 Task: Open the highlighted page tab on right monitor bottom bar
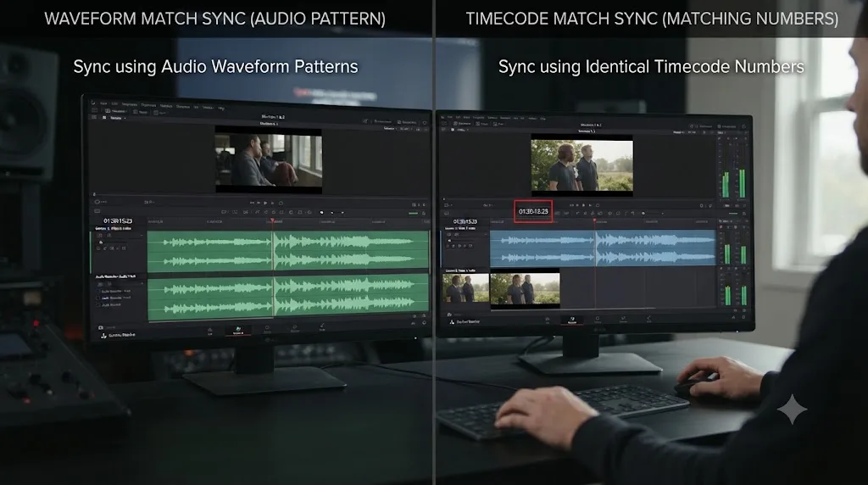tap(572, 321)
